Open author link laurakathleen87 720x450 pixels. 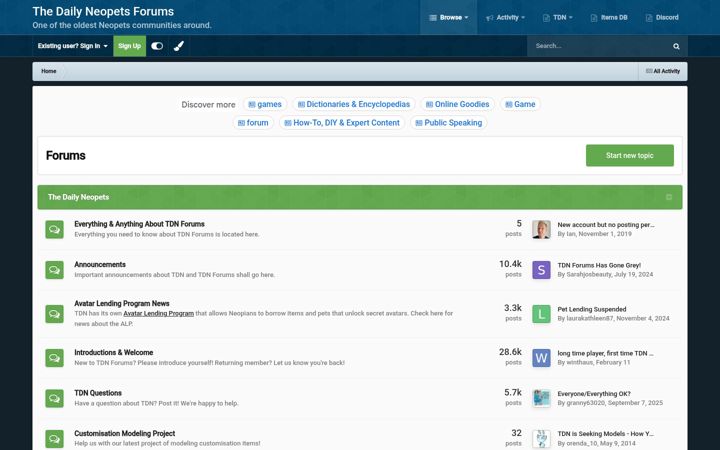[x=590, y=319]
